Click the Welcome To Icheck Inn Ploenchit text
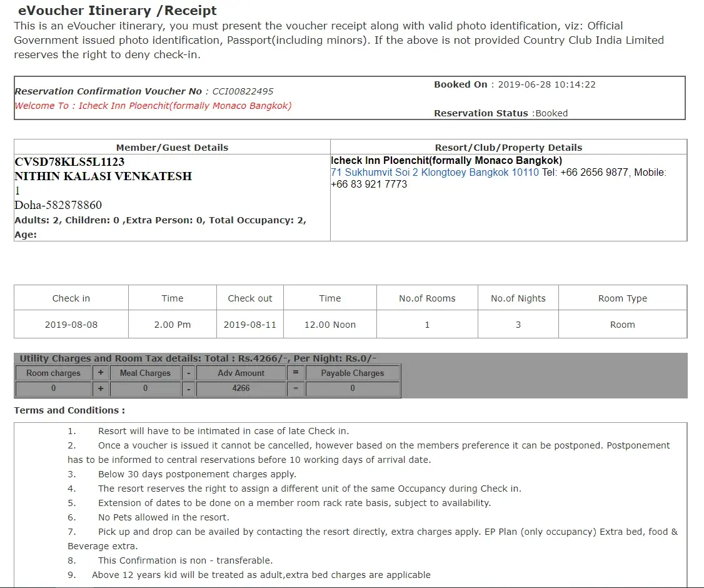704x588 pixels. click(x=153, y=106)
